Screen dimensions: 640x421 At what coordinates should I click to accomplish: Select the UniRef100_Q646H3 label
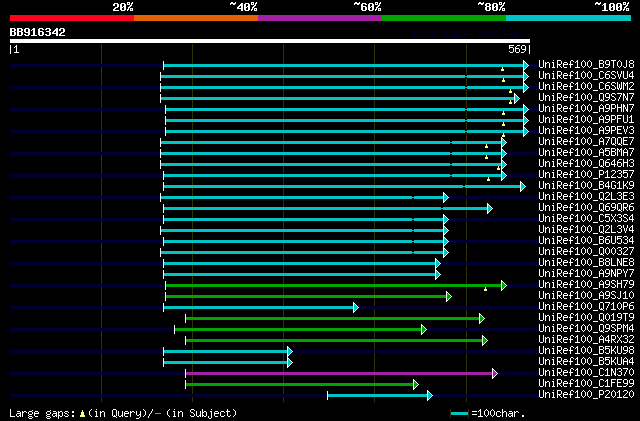point(586,163)
